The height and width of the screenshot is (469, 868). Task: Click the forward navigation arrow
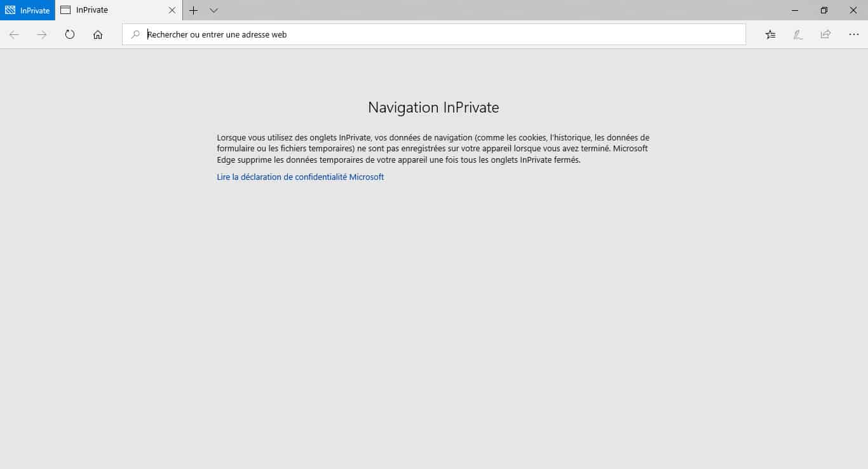[x=42, y=35]
